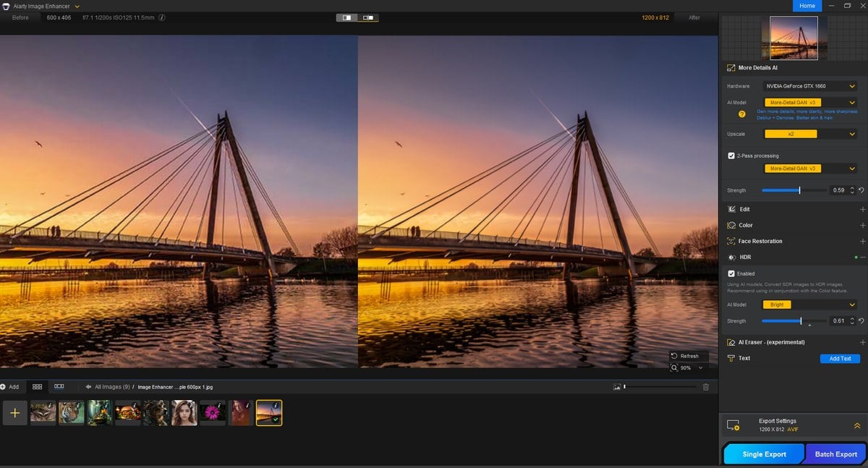Open the HDR AI Model Bright dropdown

811,305
